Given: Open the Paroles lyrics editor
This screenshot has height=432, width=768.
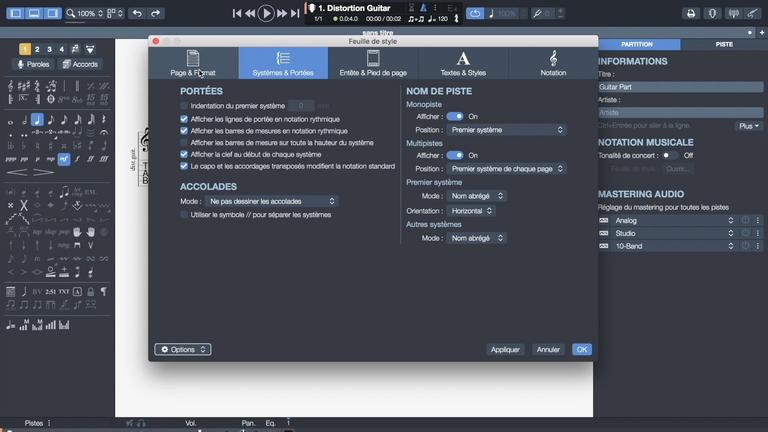Looking at the screenshot, I should (x=34, y=64).
